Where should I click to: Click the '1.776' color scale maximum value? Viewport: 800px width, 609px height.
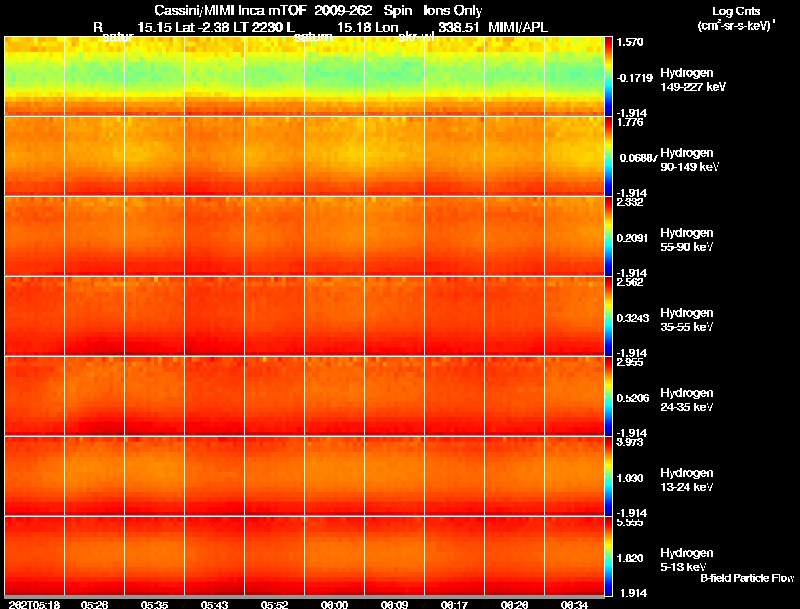pos(631,122)
